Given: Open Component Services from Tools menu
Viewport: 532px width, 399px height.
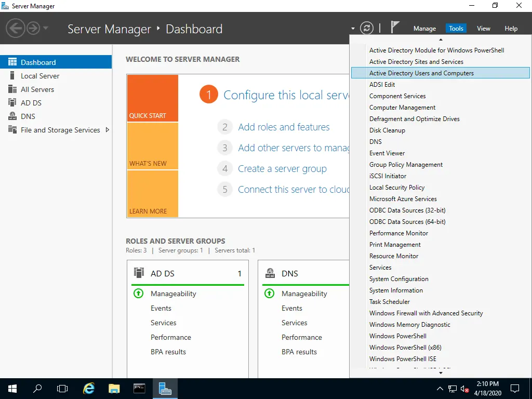Looking at the screenshot, I should (x=441, y=96).
